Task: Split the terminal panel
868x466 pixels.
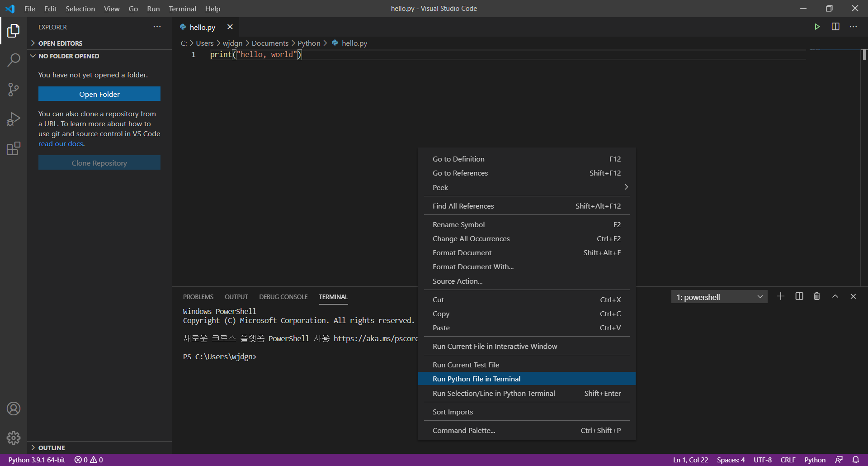Action: click(x=799, y=296)
